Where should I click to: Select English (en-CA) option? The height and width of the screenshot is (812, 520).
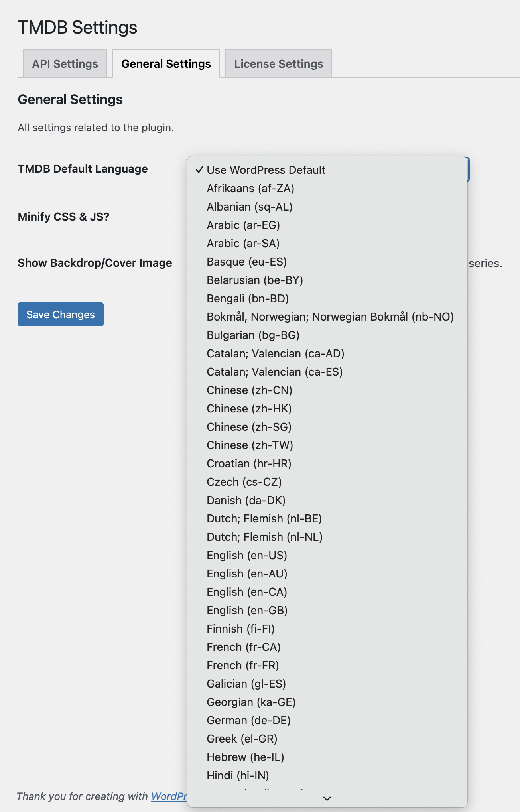327,592
